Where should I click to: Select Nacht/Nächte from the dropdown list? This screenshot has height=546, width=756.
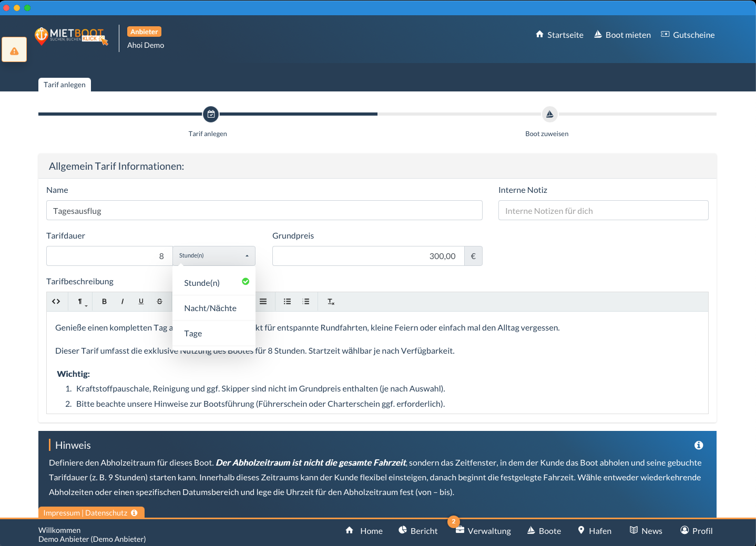pos(210,308)
